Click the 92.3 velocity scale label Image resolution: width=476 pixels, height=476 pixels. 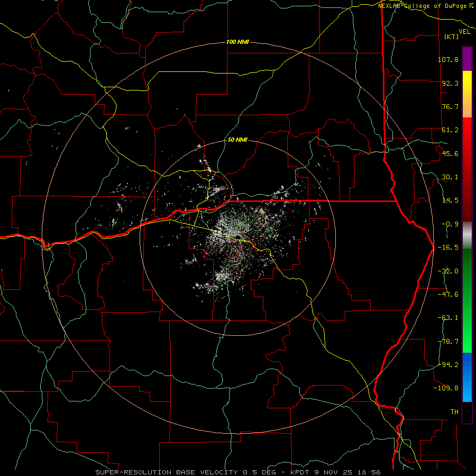450,83
